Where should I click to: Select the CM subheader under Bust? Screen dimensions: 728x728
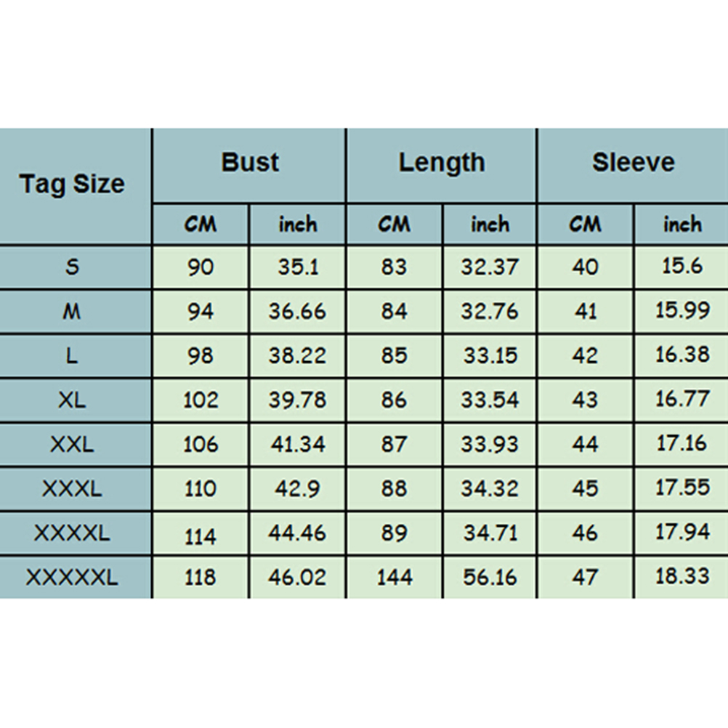(x=201, y=225)
